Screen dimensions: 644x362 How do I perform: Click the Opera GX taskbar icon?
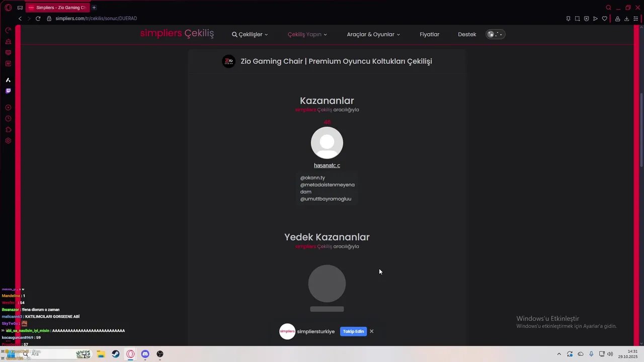point(131,354)
